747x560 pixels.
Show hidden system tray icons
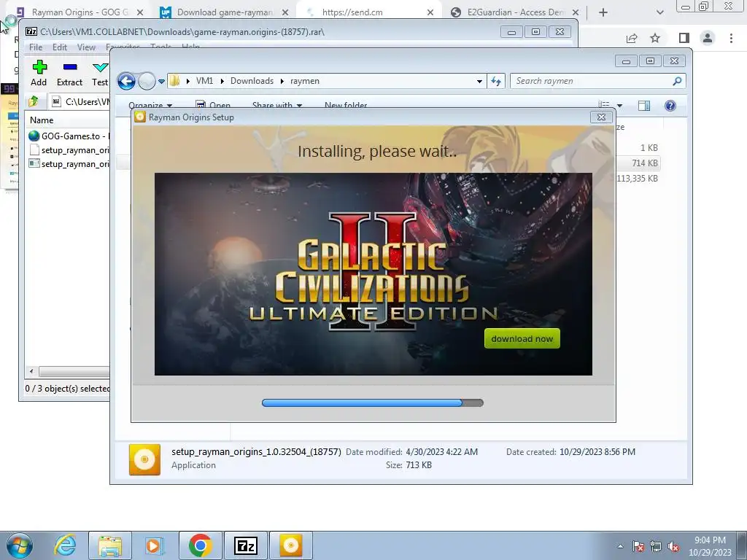pyautogui.click(x=620, y=546)
